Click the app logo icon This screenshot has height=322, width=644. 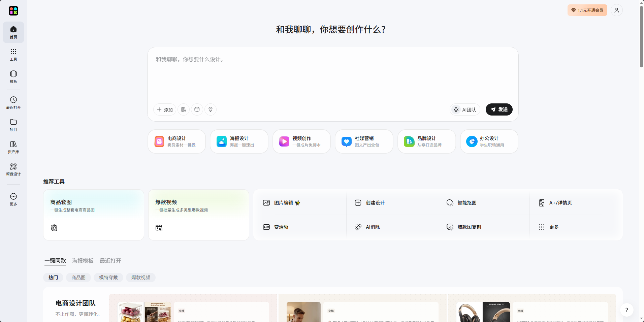(13, 11)
